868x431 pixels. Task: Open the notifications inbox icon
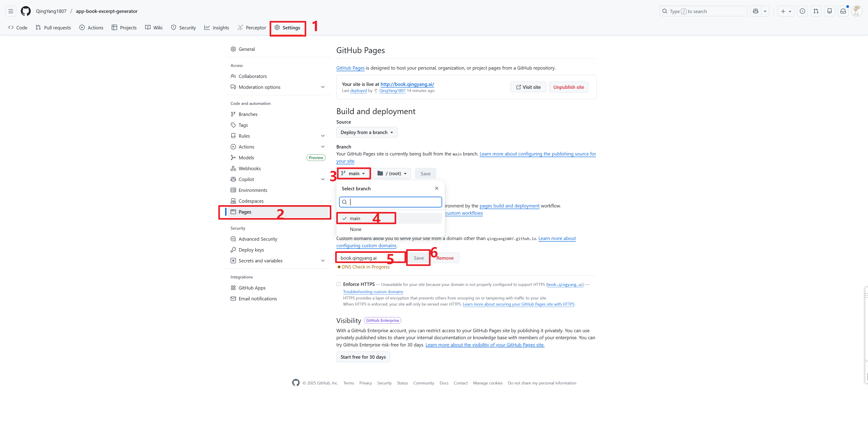click(x=843, y=11)
